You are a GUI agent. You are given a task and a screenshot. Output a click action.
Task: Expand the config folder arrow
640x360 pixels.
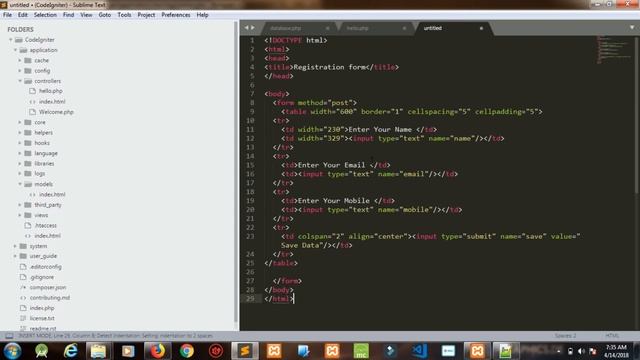tap(20, 71)
